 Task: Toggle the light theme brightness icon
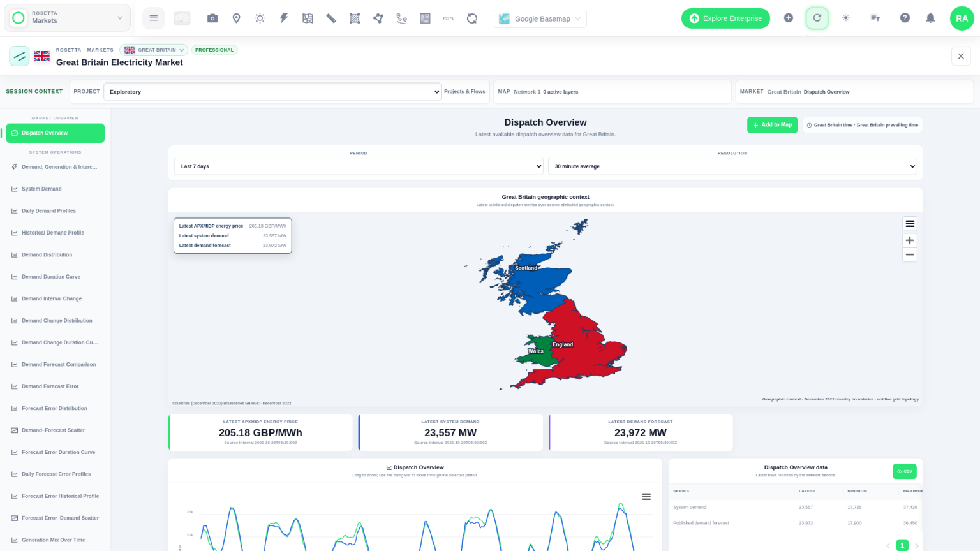[846, 18]
